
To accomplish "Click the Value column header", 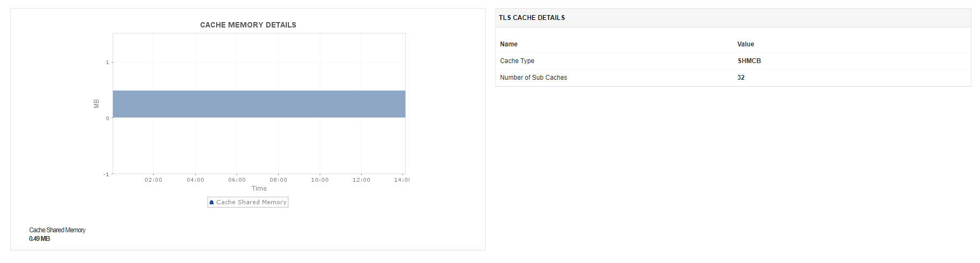I will 746,44.
